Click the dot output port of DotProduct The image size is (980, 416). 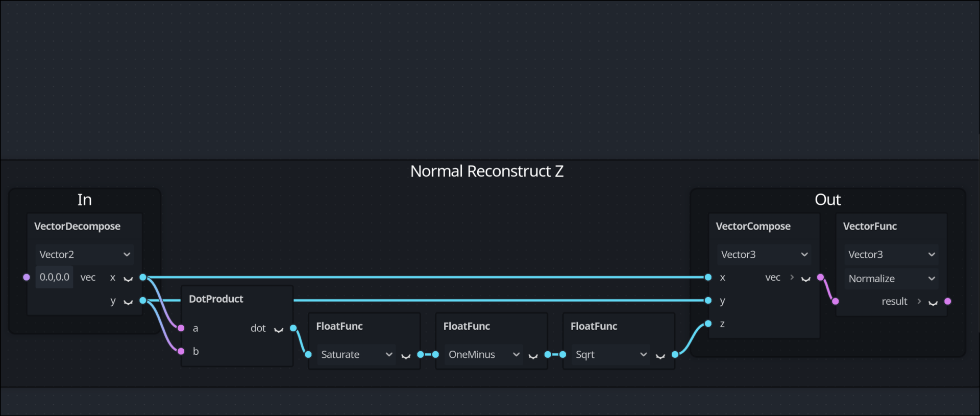[x=293, y=328]
